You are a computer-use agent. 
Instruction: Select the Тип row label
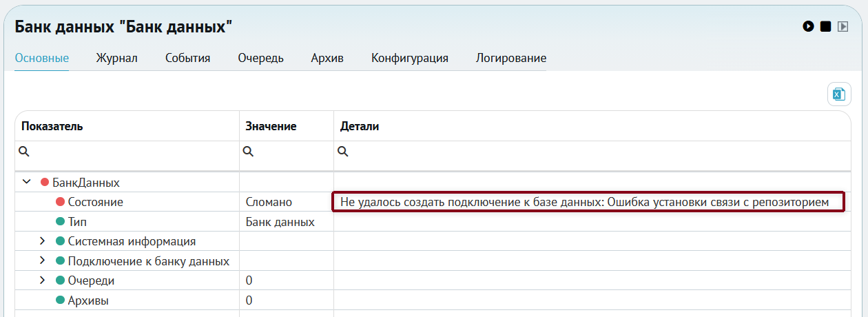[77, 222]
